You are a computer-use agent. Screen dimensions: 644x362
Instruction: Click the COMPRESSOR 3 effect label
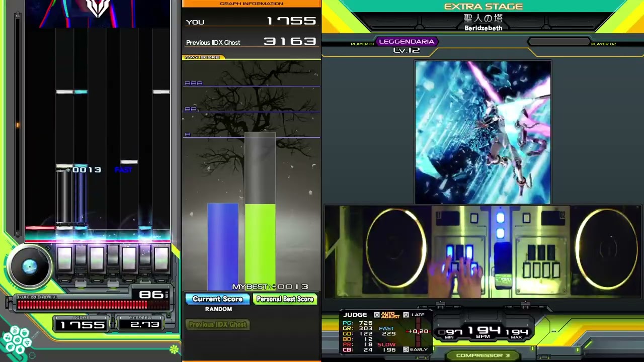(483, 355)
